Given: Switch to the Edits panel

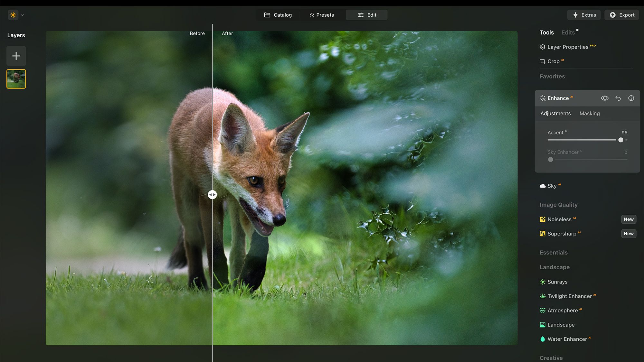Looking at the screenshot, I should [x=568, y=32].
